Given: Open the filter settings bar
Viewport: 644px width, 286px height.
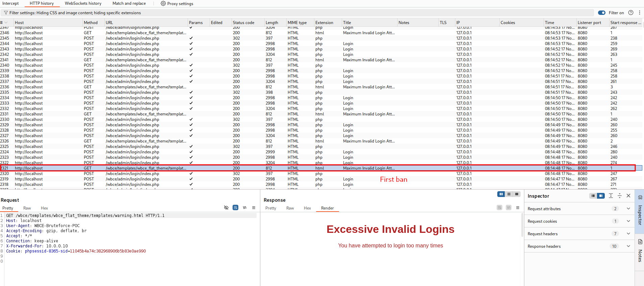Looking at the screenshot, I should pos(297,13).
